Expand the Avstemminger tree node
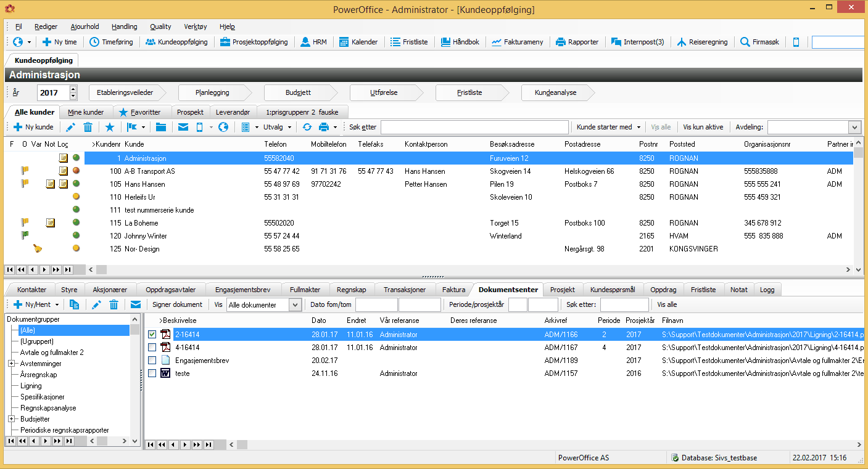The image size is (868, 469). point(11,364)
